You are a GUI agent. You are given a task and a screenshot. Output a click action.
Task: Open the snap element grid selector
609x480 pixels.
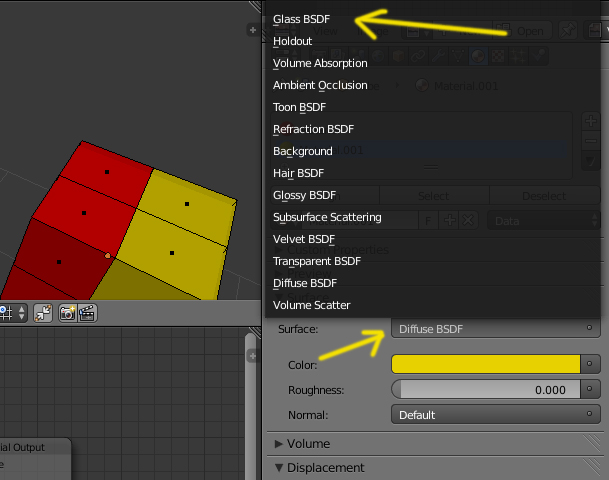point(12,313)
